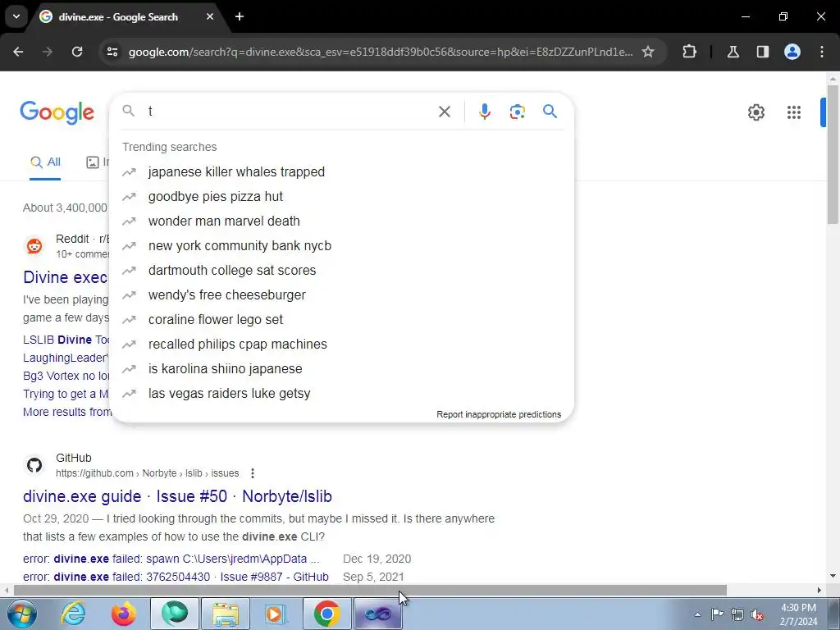Choose suggestion japanese killer whales trapped
Screen dimensions: 840x630
[x=342, y=172]
